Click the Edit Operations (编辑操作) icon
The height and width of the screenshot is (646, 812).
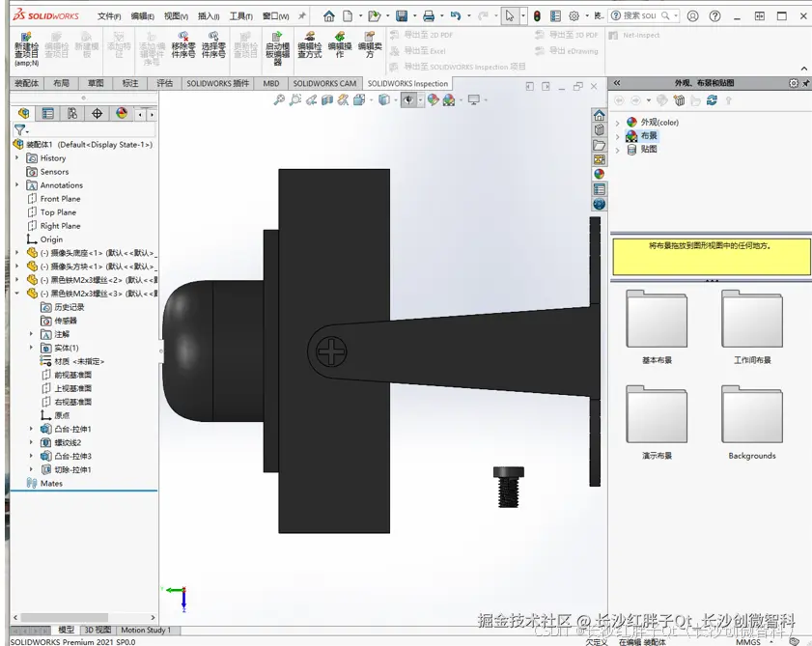(x=340, y=44)
